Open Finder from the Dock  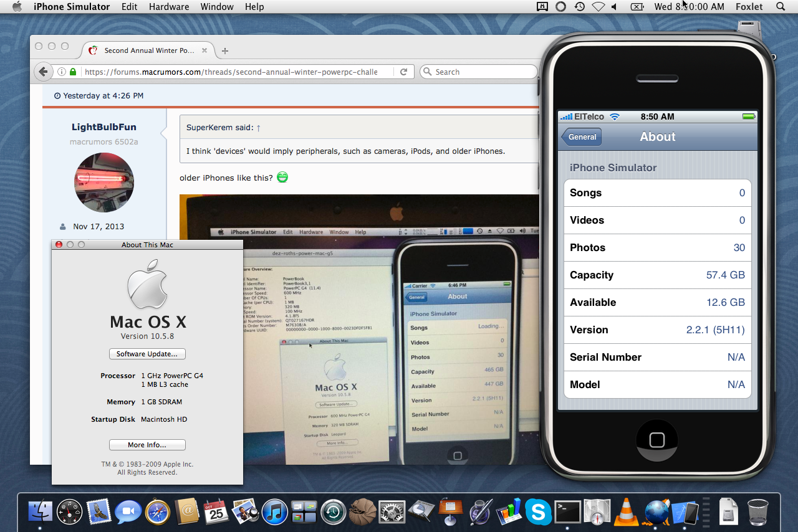pyautogui.click(x=41, y=512)
